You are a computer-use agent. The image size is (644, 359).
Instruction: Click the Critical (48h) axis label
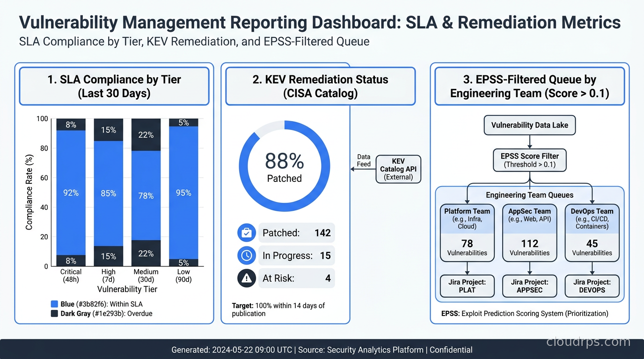tap(71, 275)
